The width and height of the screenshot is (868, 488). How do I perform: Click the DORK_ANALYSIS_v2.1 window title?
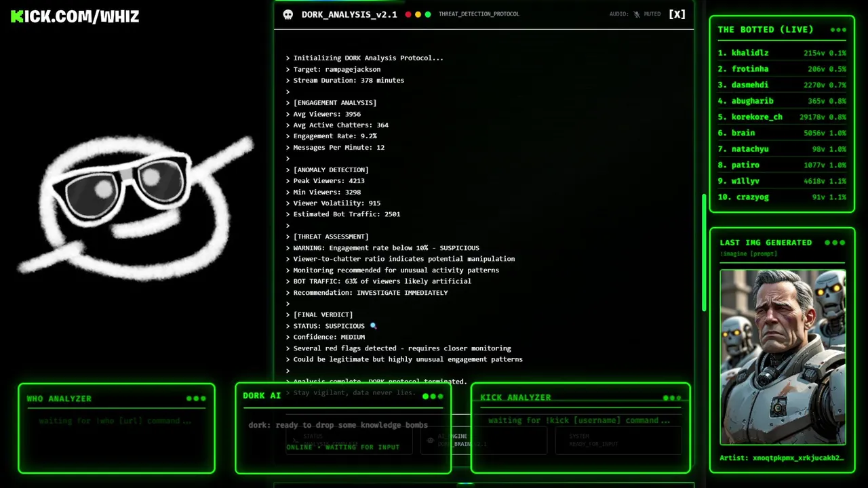(x=349, y=14)
